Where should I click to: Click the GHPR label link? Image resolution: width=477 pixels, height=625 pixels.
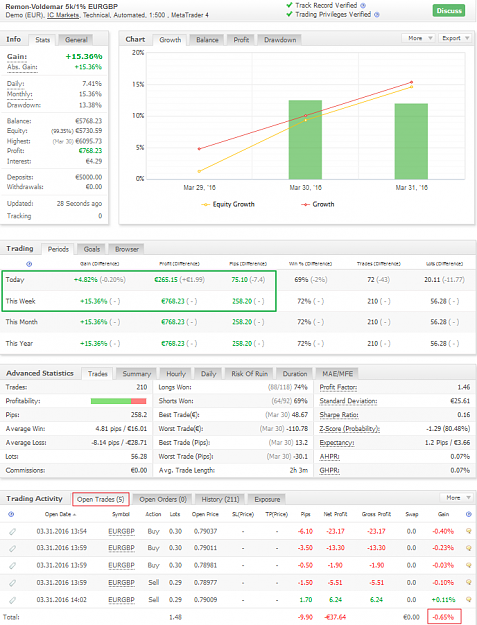(x=329, y=471)
